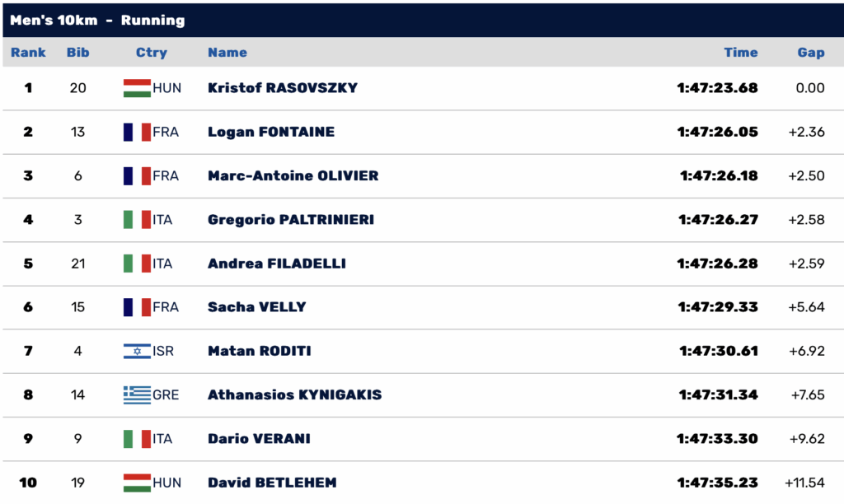The image size is (844, 504).
Task: Click France flag next to Logan Fontaine
Action: coord(137,132)
